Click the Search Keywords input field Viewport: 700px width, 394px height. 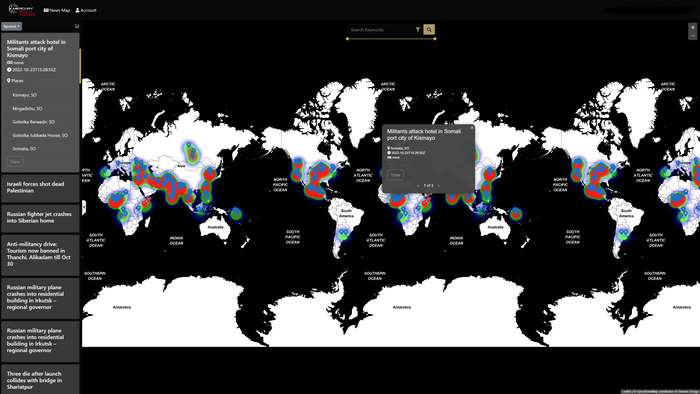[381, 29]
